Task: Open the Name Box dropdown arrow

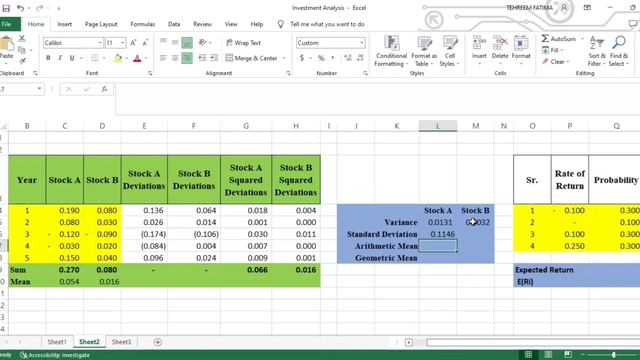Action: point(39,89)
